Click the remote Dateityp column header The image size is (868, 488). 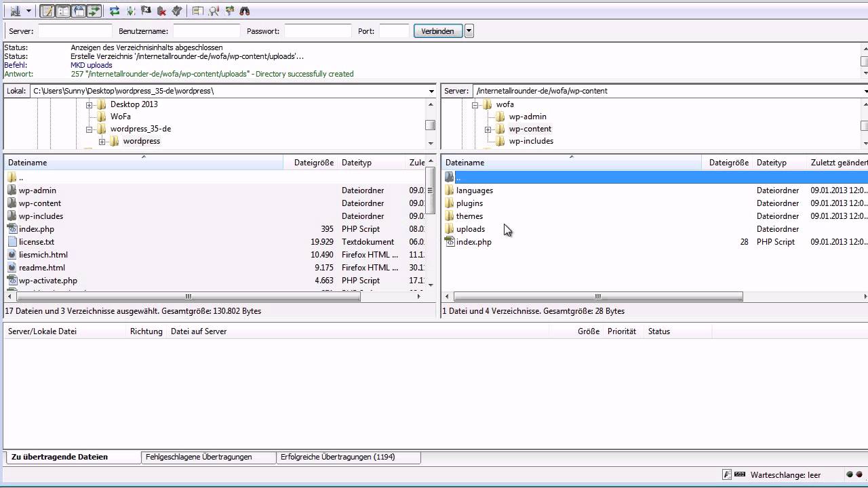click(x=780, y=163)
